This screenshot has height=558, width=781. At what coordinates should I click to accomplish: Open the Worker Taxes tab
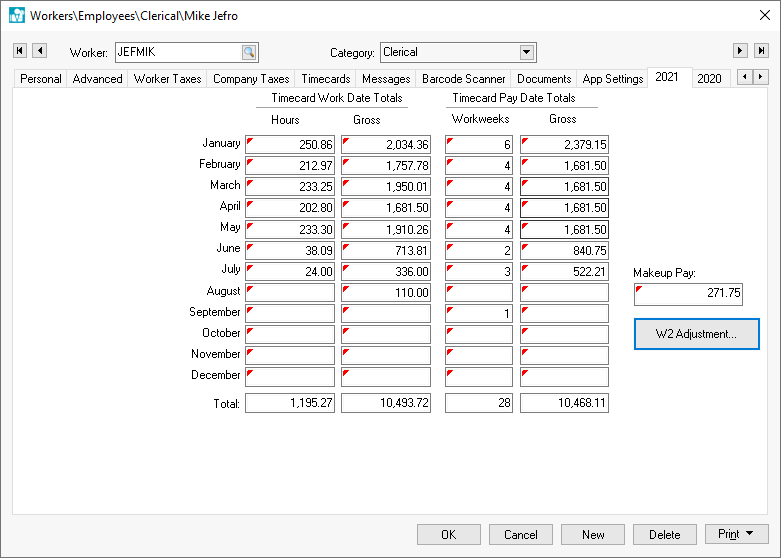coord(167,79)
